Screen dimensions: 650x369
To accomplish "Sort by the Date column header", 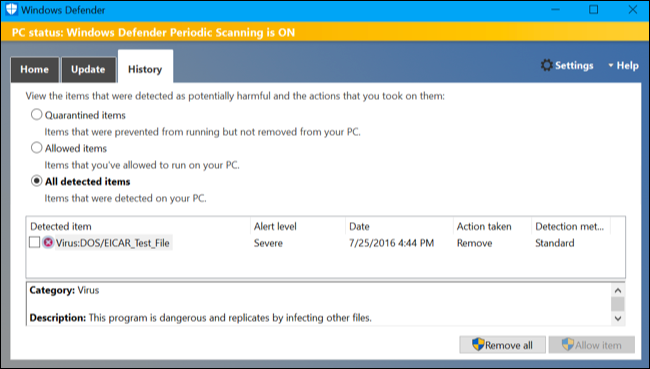I will click(x=399, y=226).
